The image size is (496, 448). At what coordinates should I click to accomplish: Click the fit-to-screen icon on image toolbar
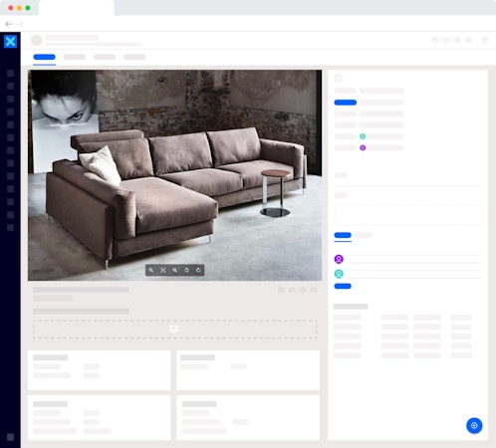tap(163, 270)
